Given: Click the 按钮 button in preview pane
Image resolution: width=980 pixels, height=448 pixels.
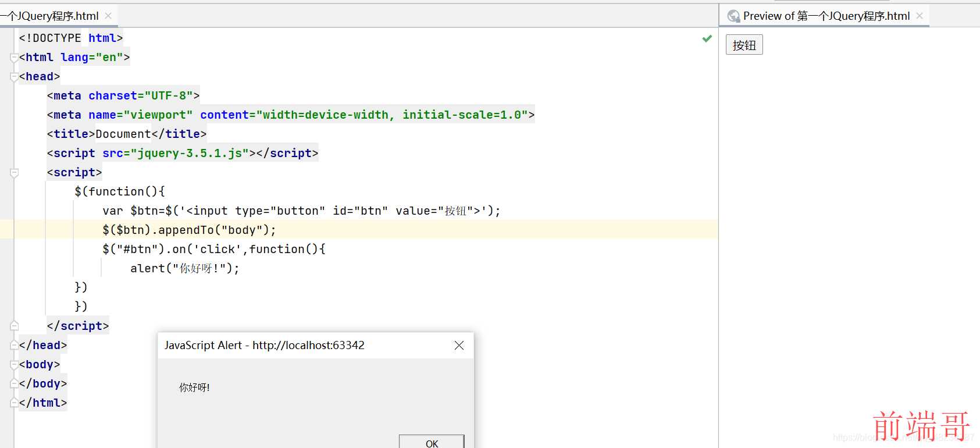Looking at the screenshot, I should point(744,45).
